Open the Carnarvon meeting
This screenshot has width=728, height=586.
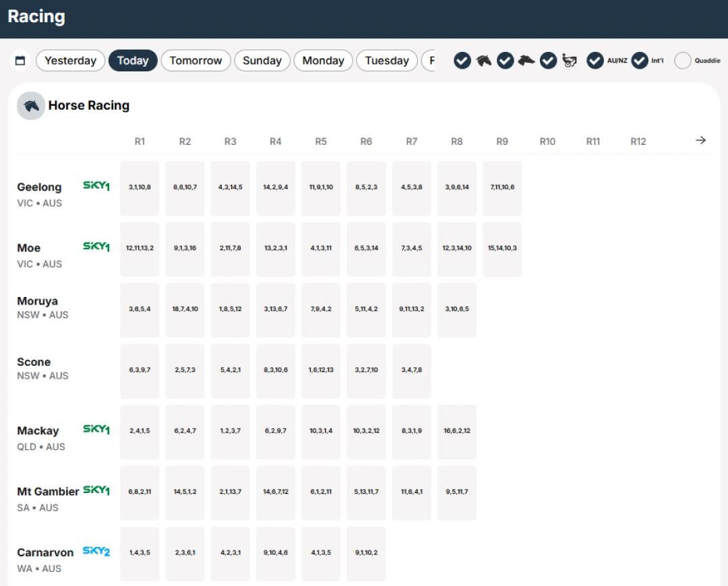coord(46,552)
